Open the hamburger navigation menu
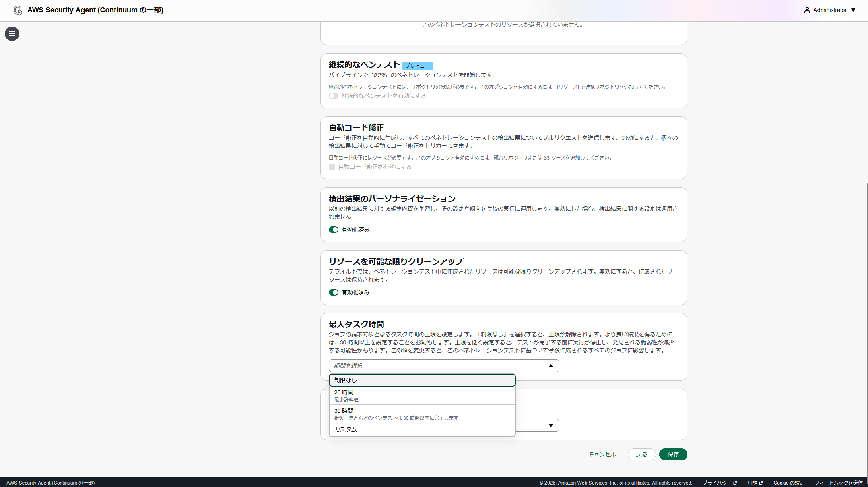 point(12,34)
